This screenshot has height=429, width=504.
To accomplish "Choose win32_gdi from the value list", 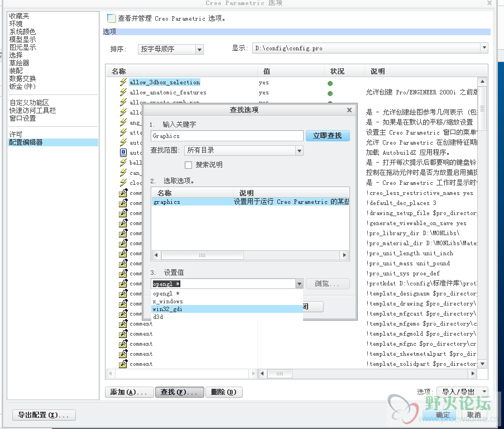I will tap(227, 309).
